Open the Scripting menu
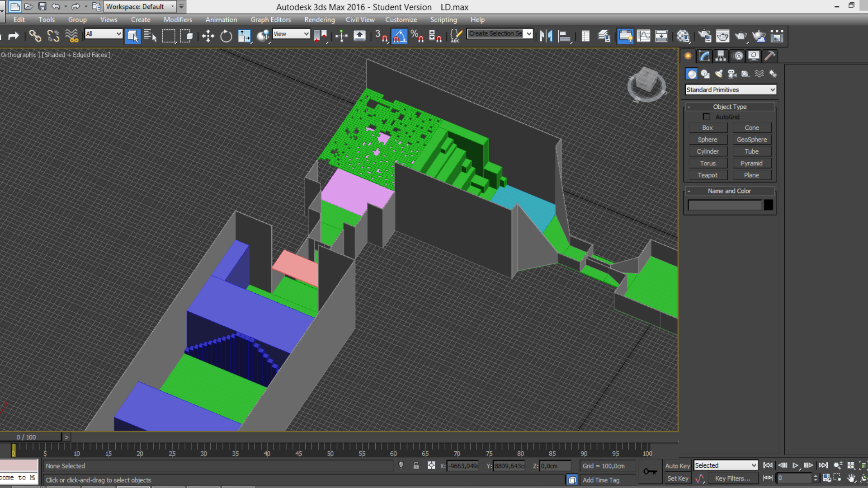This screenshot has height=488, width=868. (443, 19)
